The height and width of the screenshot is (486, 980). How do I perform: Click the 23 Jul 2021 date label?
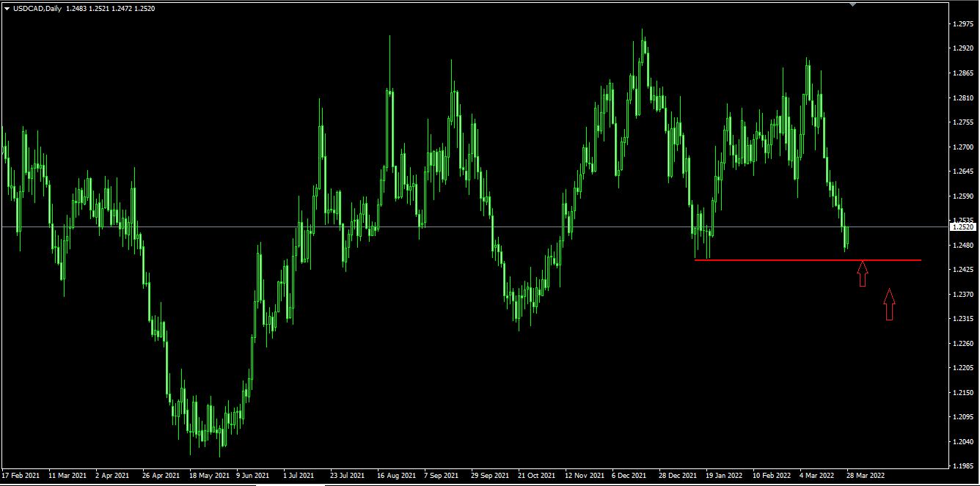(348, 475)
